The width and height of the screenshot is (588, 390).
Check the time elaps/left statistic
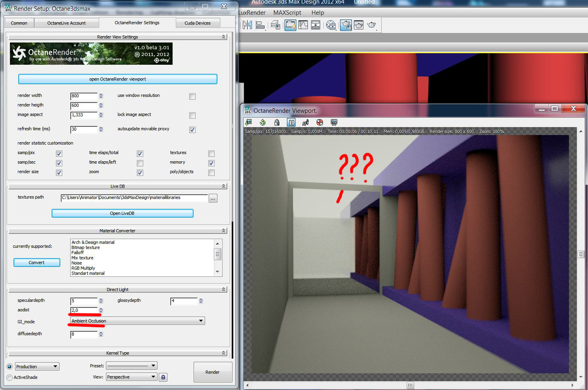140,163
